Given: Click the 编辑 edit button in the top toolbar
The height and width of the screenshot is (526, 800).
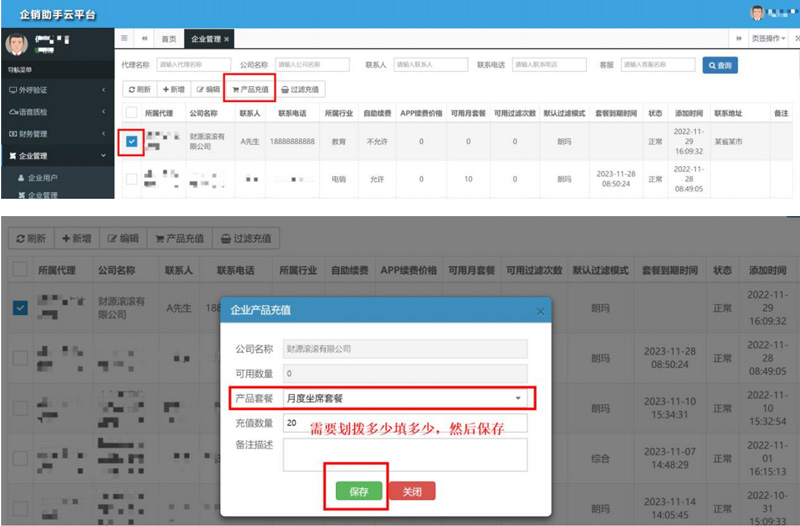Looking at the screenshot, I should [x=208, y=88].
